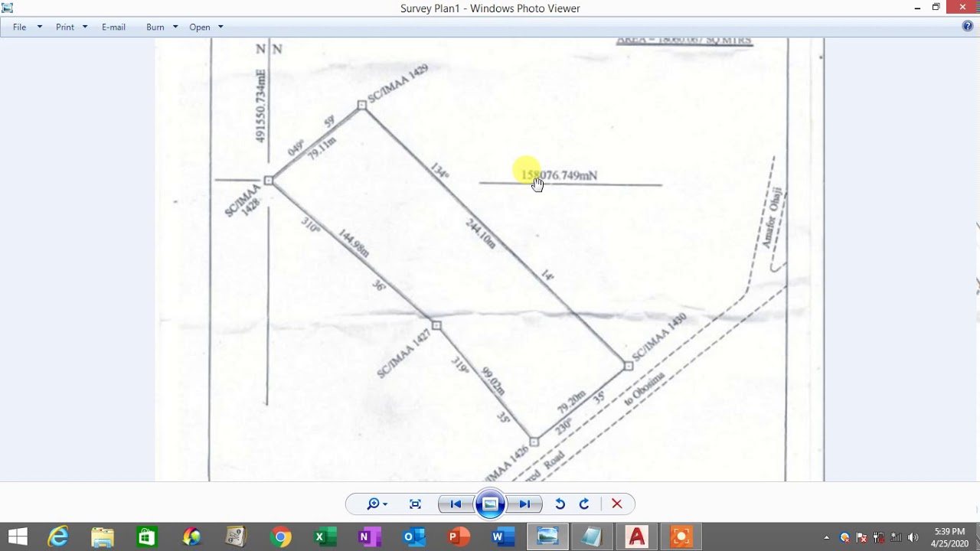Viewport: 980px width, 551px height.
Task: Open the File menu
Action: click(20, 27)
